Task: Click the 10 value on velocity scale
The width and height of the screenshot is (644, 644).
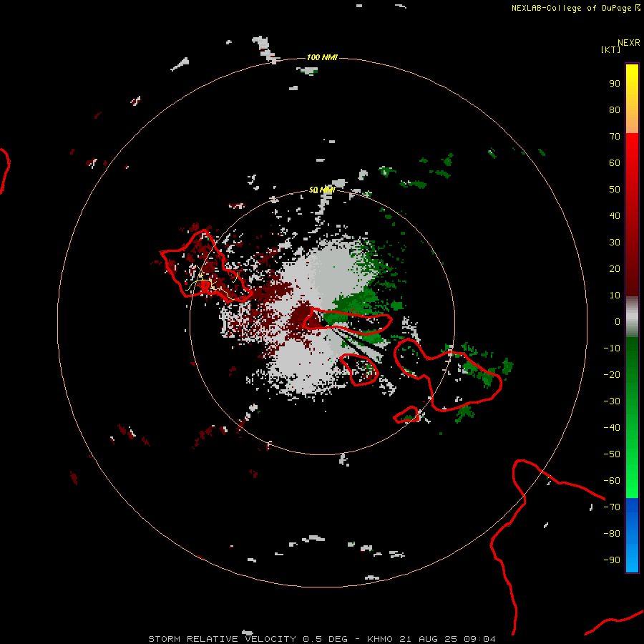Action: (615, 296)
